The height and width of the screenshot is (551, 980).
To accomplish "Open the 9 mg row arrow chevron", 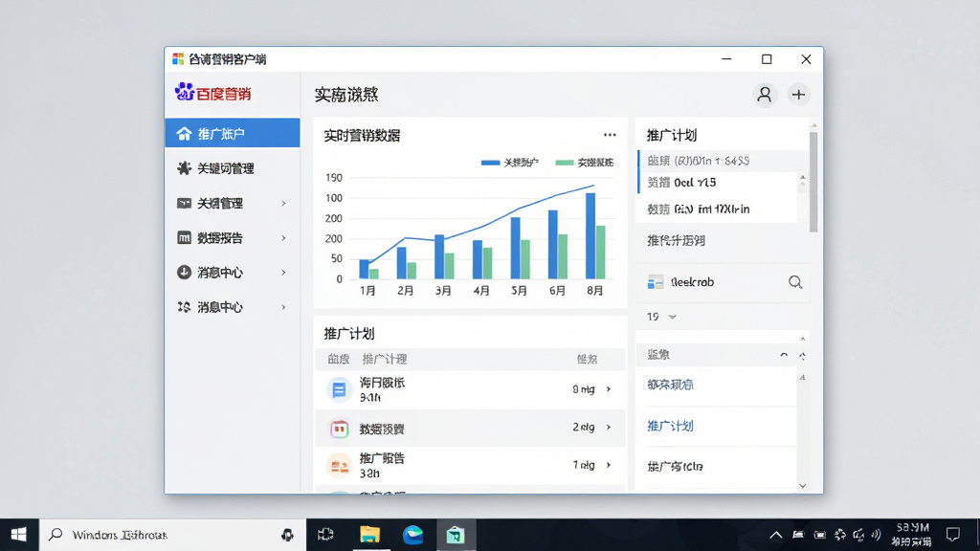I will pyautogui.click(x=609, y=389).
